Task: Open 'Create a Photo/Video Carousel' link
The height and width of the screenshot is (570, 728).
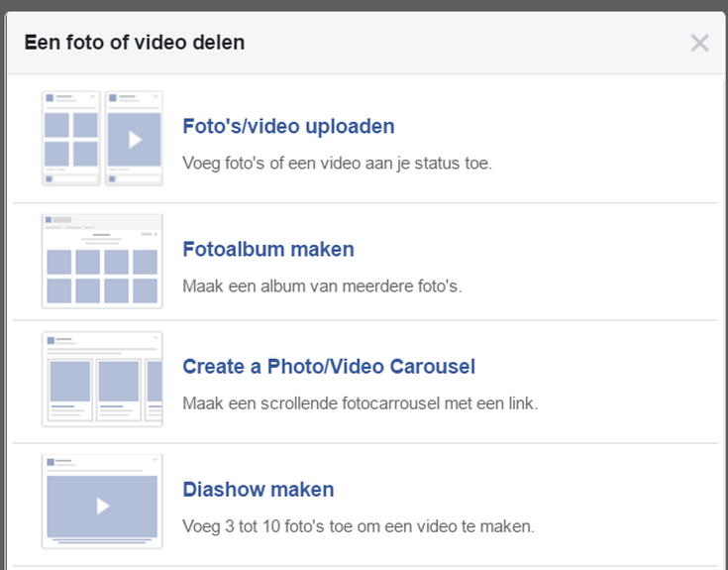Action: coord(329,367)
